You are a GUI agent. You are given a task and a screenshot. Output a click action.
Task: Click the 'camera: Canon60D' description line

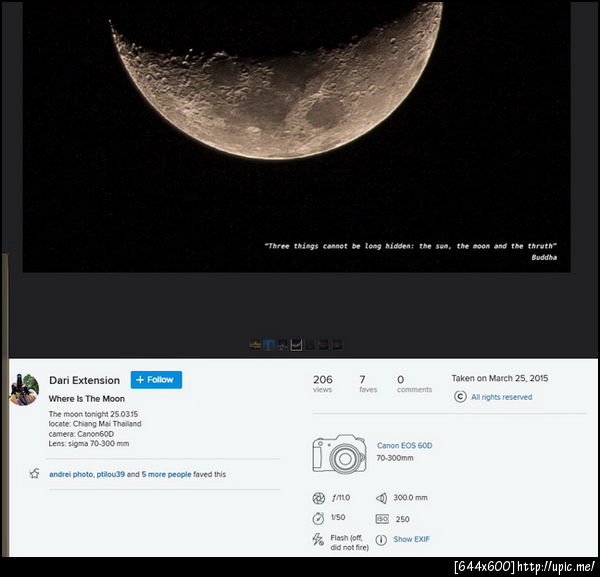[x=81, y=434]
